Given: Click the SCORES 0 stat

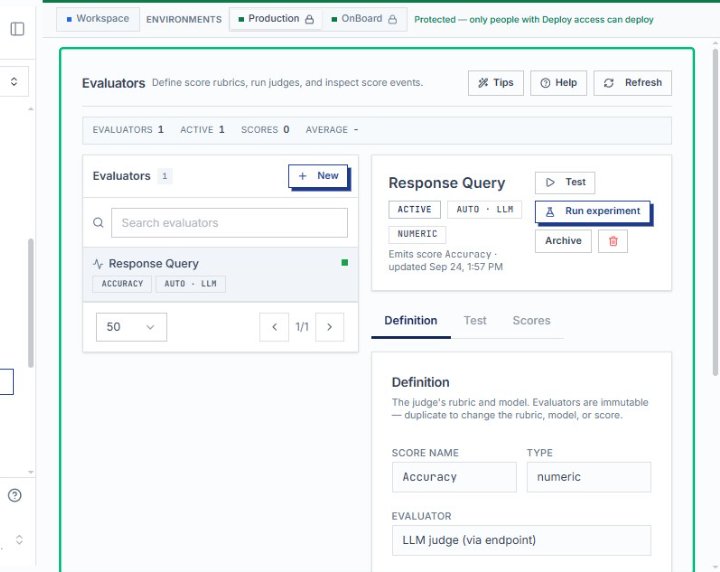Looking at the screenshot, I should [265, 130].
